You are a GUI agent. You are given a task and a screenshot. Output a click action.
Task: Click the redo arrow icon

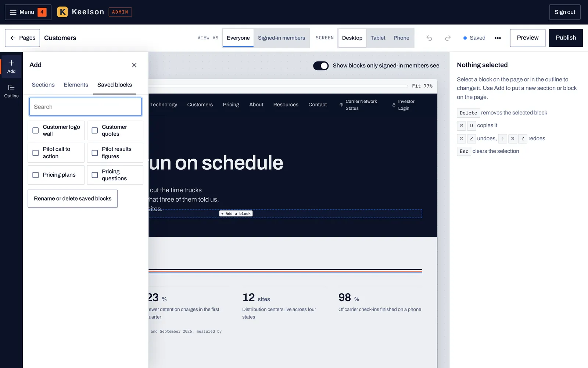point(448,38)
